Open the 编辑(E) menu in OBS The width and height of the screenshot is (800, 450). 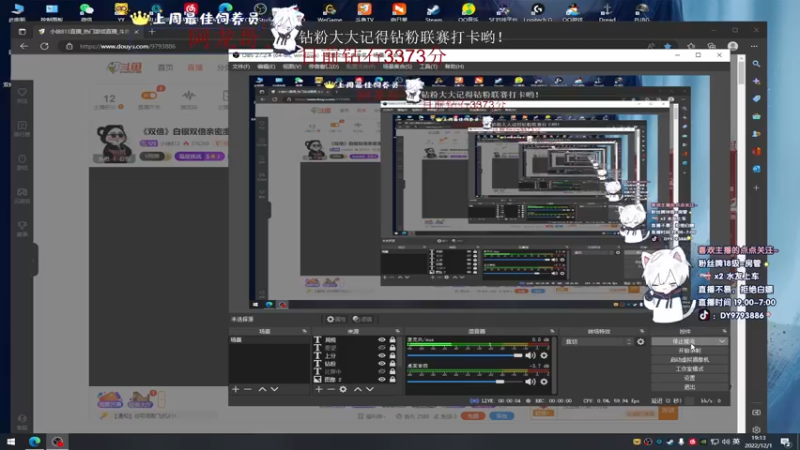266,66
